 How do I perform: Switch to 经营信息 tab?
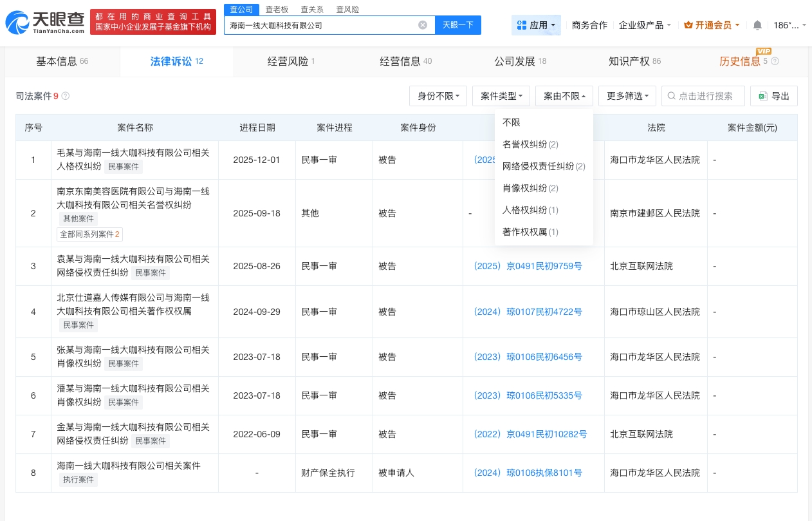tap(405, 62)
